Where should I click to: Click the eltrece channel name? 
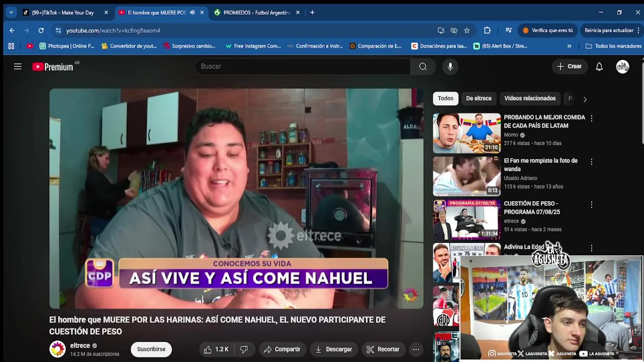80,346
